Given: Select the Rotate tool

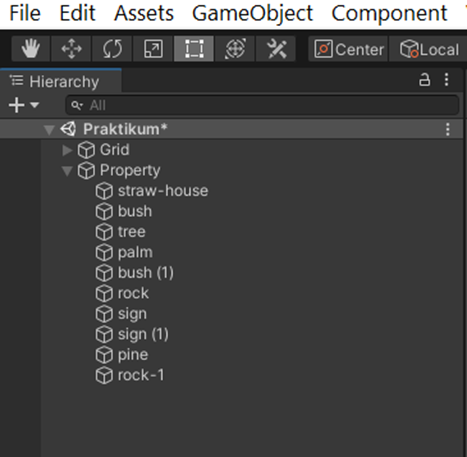Looking at the screenshot, I should point(112,49).
